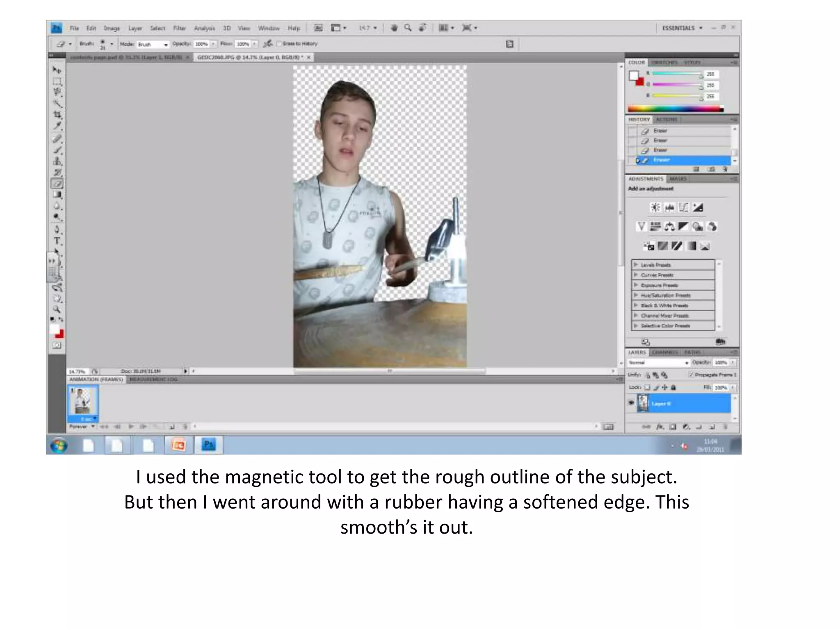The image size is (840, 630).
Task: Select the Gradient tool
Action: (x=57, y=195)
